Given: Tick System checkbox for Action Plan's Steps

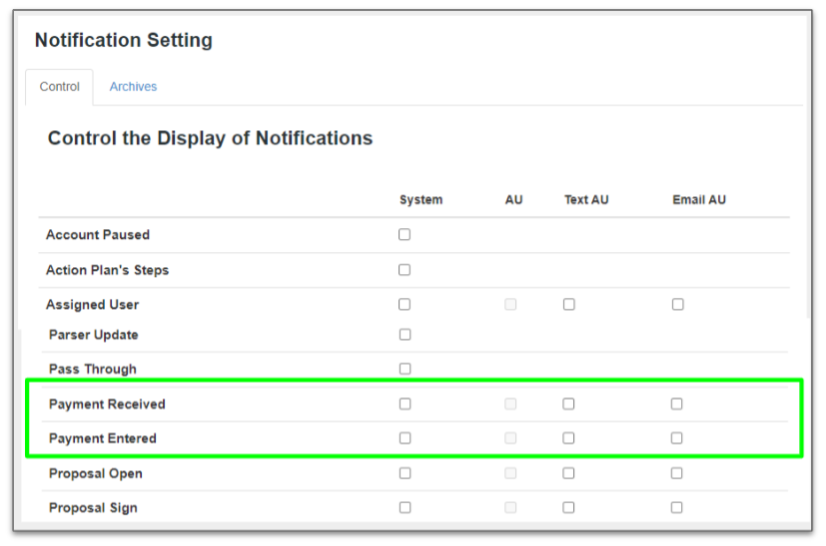Looking at the screenshot, I should tap(404, 270).
